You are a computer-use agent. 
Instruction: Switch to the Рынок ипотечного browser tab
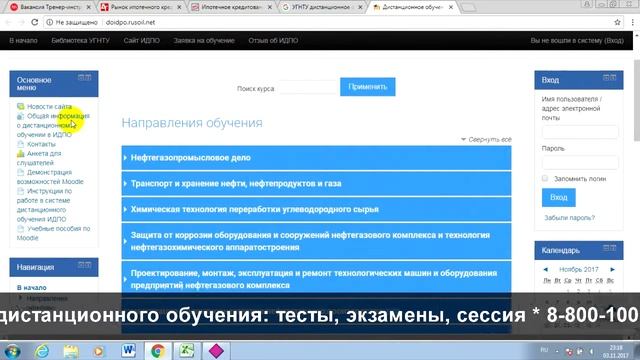[141, 7]
